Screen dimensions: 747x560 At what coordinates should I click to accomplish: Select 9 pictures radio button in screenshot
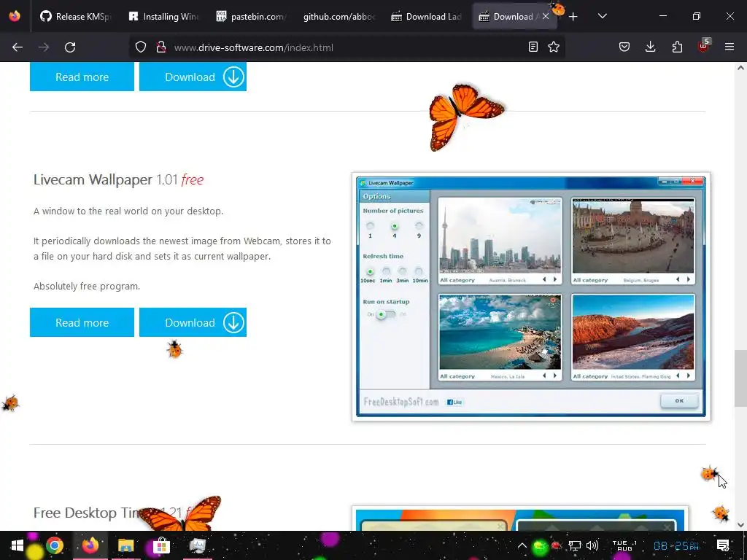[419, 226]
